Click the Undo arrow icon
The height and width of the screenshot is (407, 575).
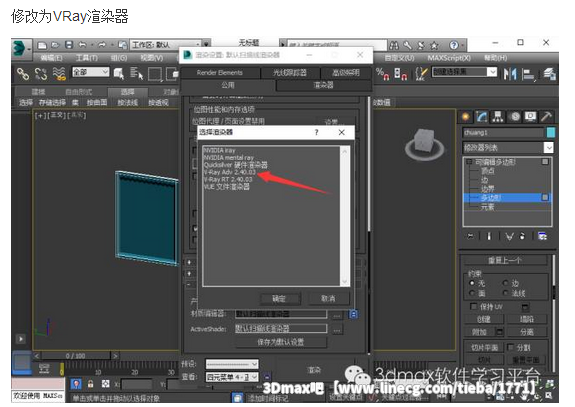tap(82, 45)
